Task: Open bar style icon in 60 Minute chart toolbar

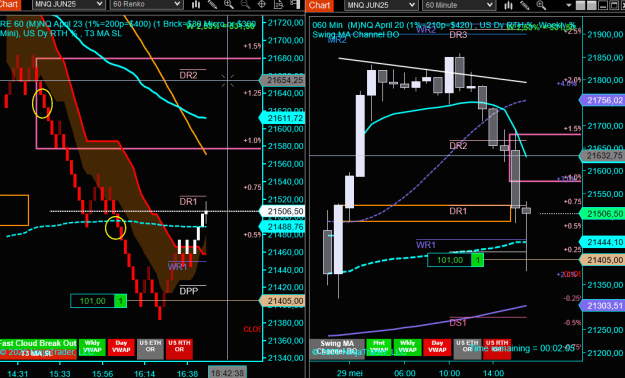Action: (508, 5)
